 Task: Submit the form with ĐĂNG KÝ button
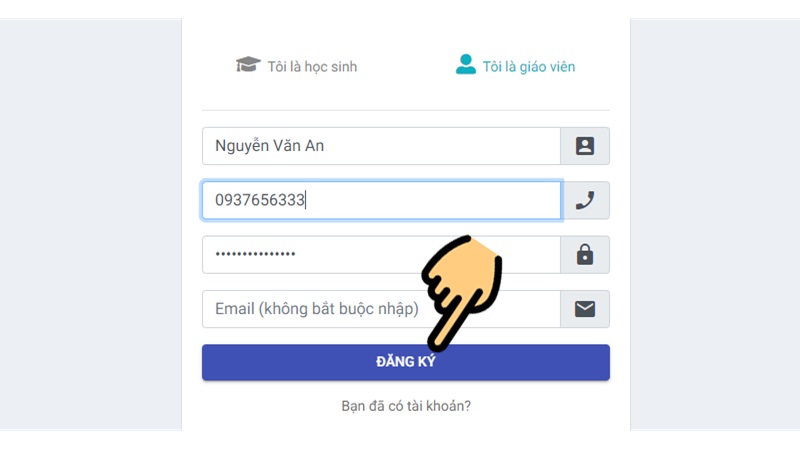click(x=406, y=362)
